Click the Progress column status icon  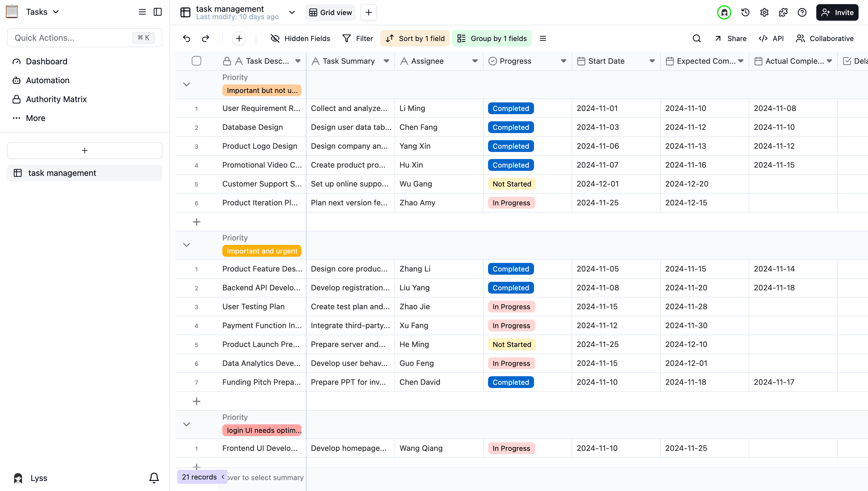[492, 61]
